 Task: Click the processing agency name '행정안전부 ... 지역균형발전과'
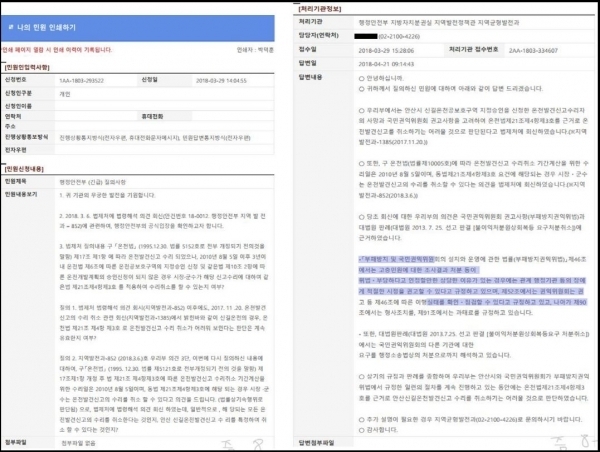439,23
